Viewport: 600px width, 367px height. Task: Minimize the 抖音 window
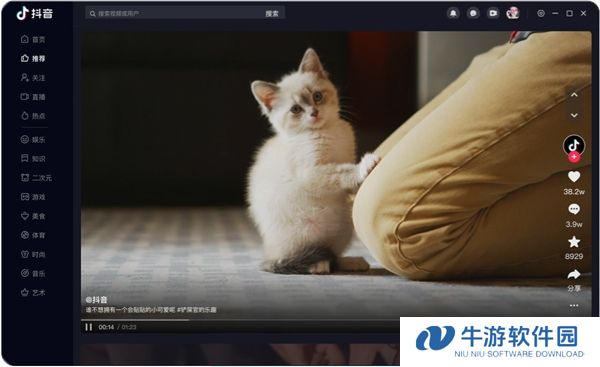coord(555,13)
